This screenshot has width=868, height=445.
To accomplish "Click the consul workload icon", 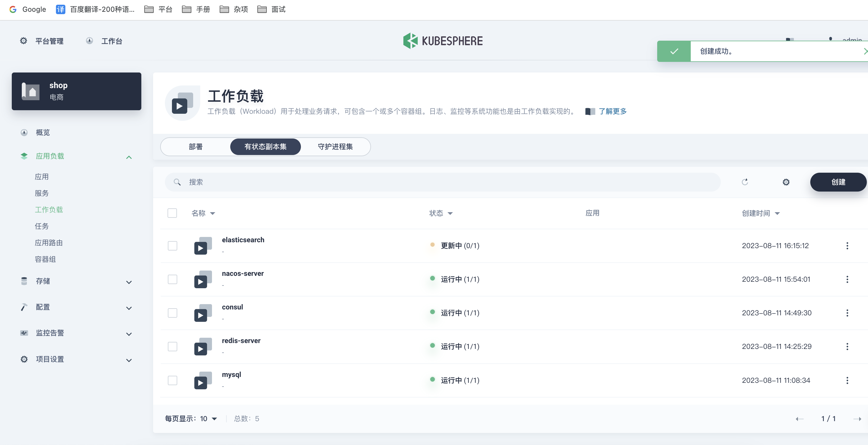I will pyautogui.click(x=203, y=313).
